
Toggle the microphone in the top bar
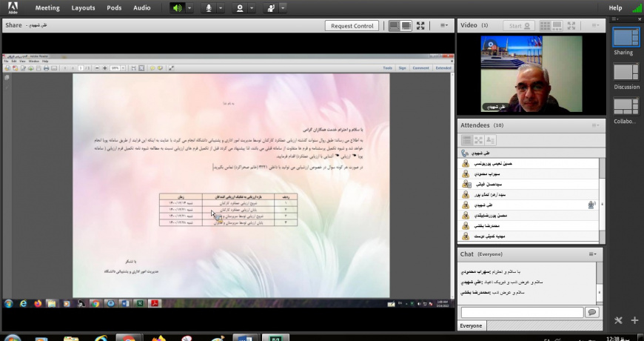tap(209, 8)
